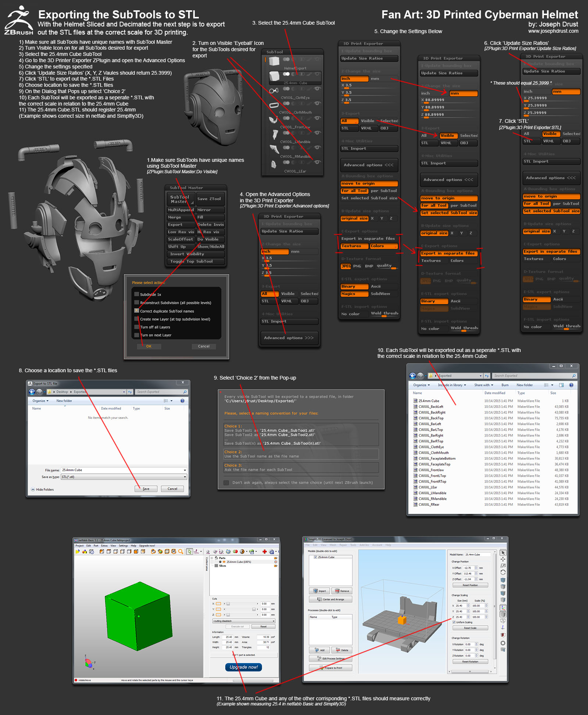
Task: Click the ZBrush logo at top left
Action: (19, 20)
